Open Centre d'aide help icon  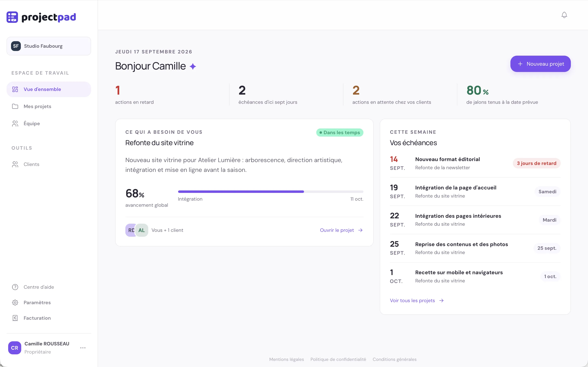pyautogui.click(x=15, y=287)
